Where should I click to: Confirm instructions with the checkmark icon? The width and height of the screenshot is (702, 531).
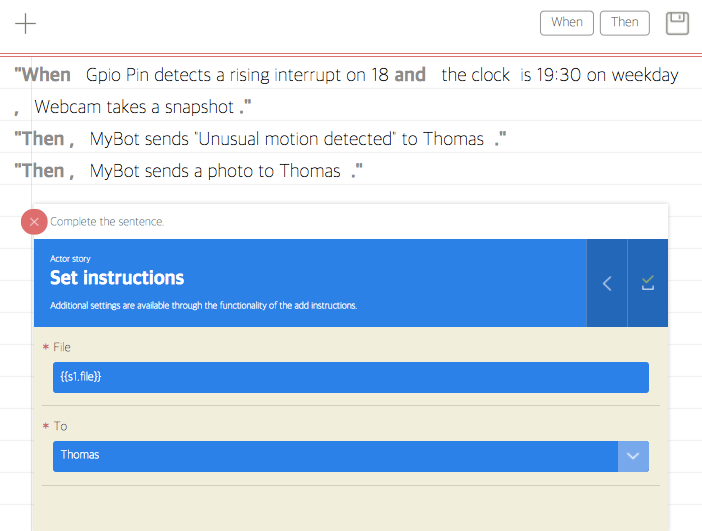pos(648,283)
